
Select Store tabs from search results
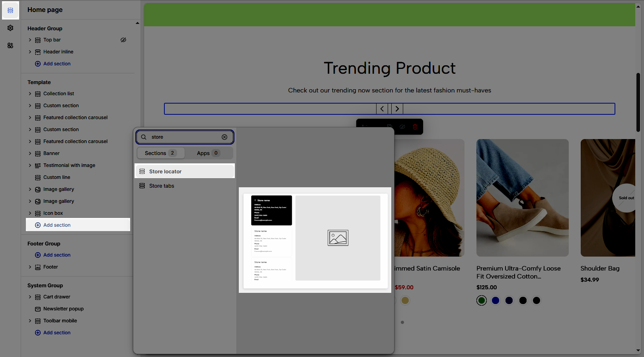(185, 186)
